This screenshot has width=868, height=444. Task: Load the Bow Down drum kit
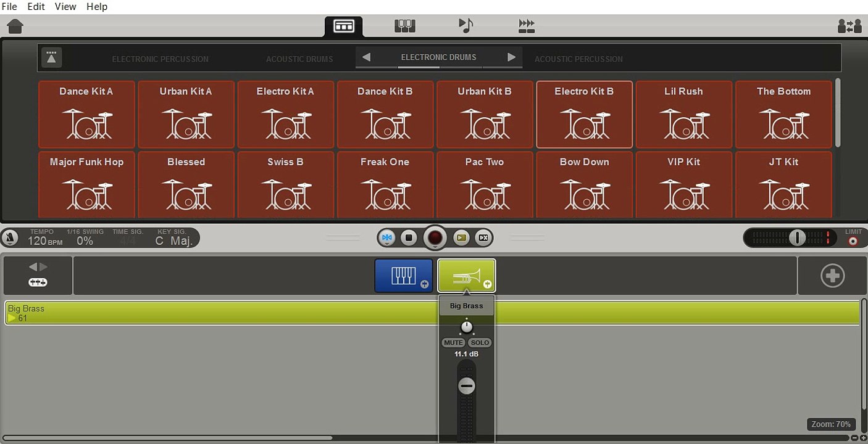pos(584,185)
